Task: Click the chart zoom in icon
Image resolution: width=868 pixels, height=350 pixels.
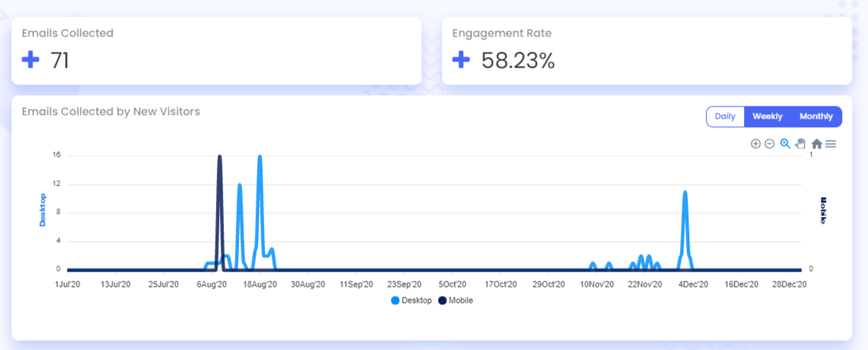Action: 755,144
